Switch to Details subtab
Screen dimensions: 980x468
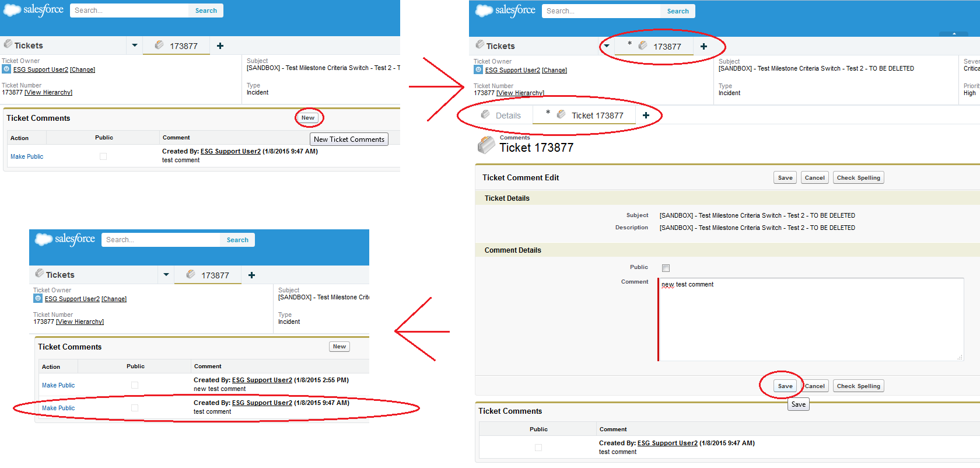click(501, 115)
